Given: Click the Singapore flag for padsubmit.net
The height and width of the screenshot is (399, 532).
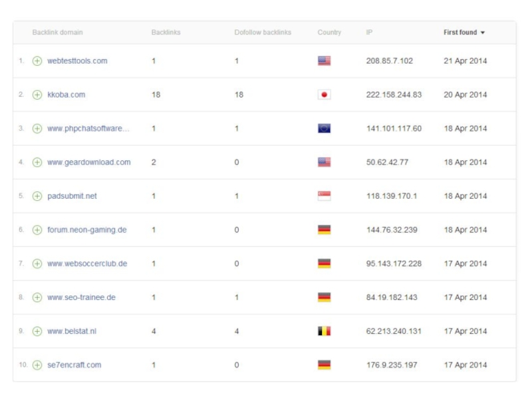Looking at the screenshot, I should [324, 196].
